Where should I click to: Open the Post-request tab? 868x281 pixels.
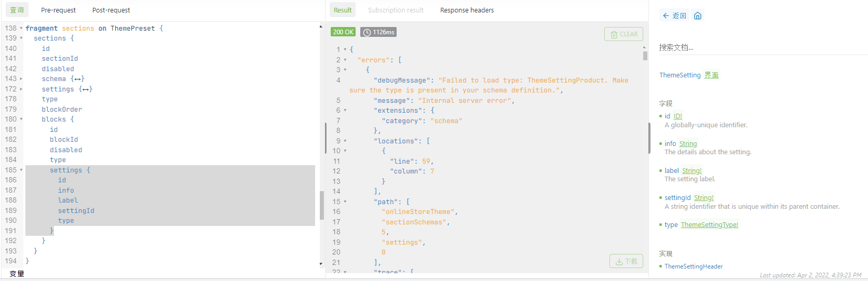[111, 10]
